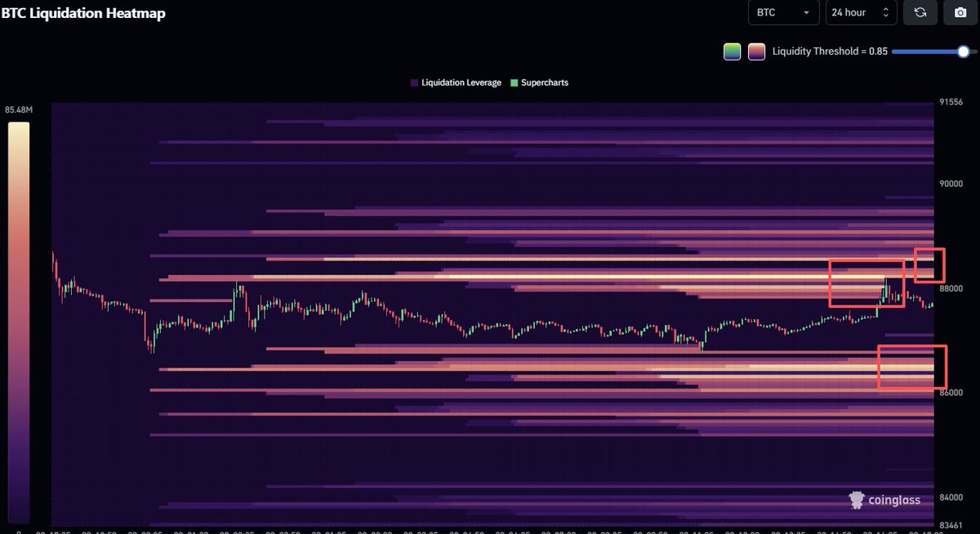Open the BTC coin dropdown
Viewport: 980px width, 534px height.
pos(784,12)
